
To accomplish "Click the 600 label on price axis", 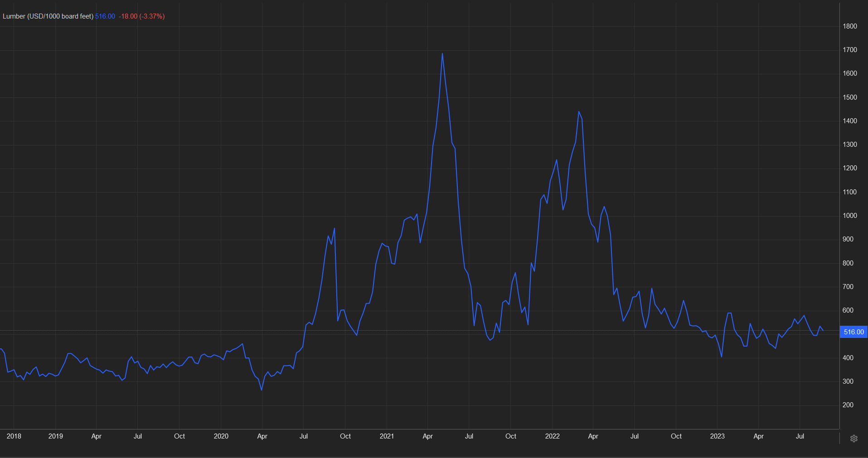I will (x=848, y=310).
